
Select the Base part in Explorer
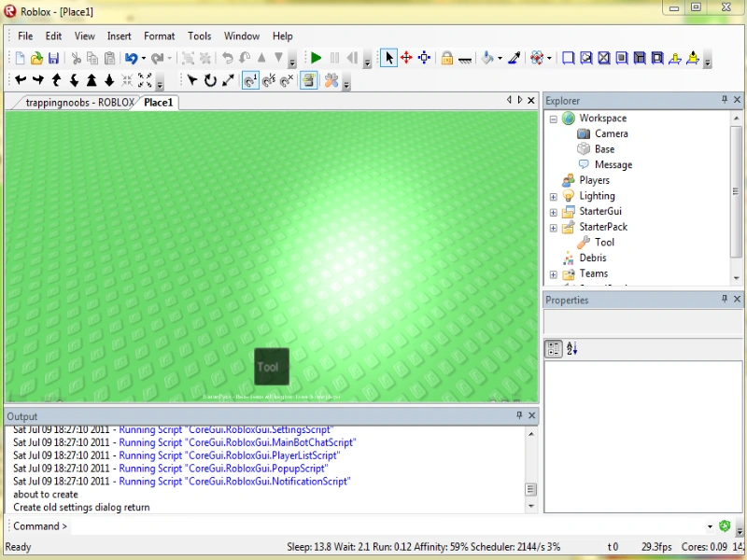[604, 149]
